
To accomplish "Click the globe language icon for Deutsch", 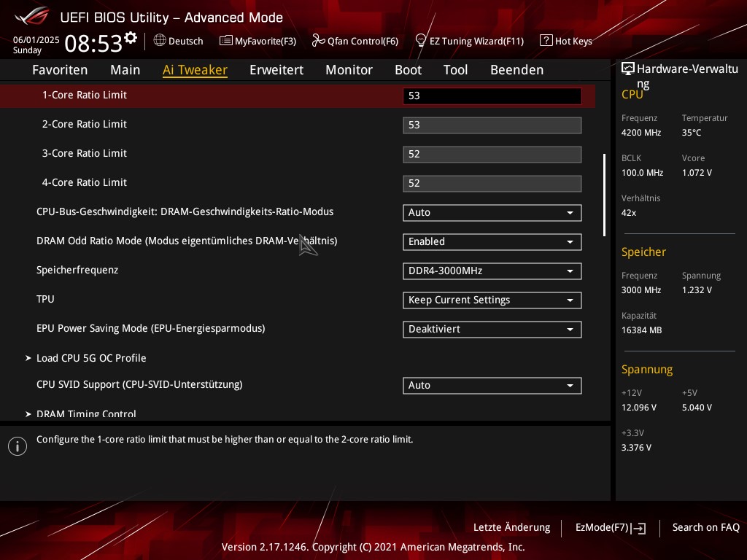I will (160, 41).
